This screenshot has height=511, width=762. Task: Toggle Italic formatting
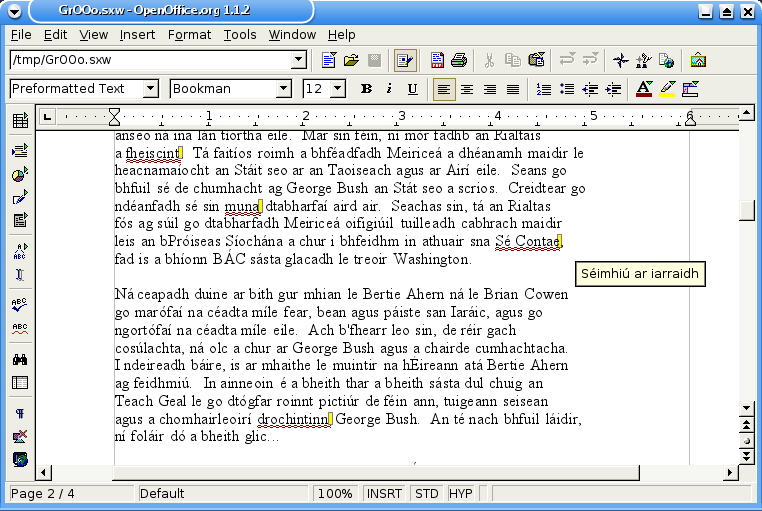pos(389,89)
